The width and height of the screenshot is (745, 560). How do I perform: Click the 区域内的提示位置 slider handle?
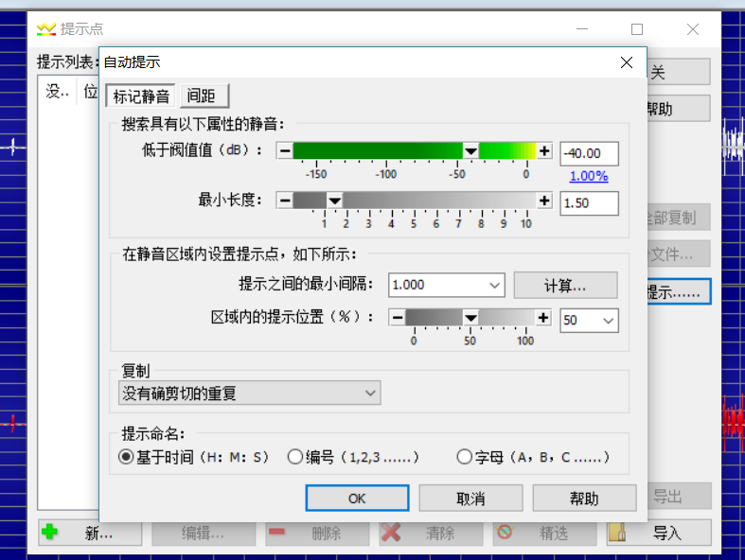tap(470, 317)
